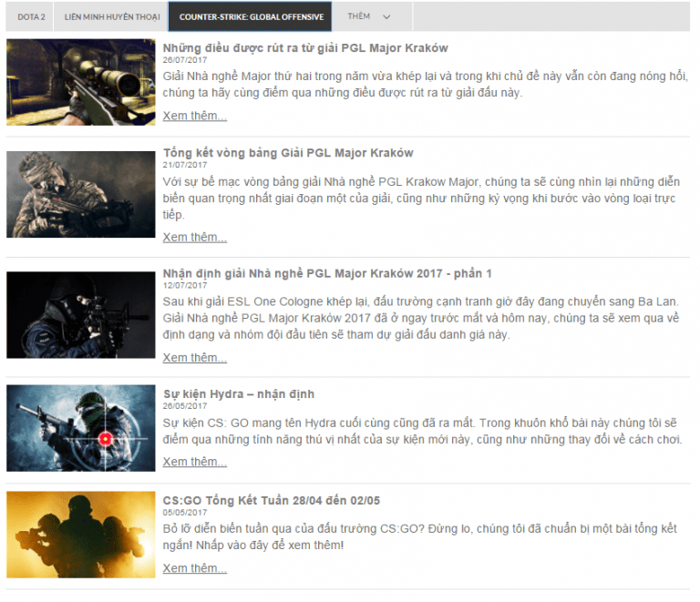Expand the THÊM dropdown menu
Image resolution: width=700 pixels, height=602 pixels.
[x=372, y=17]
